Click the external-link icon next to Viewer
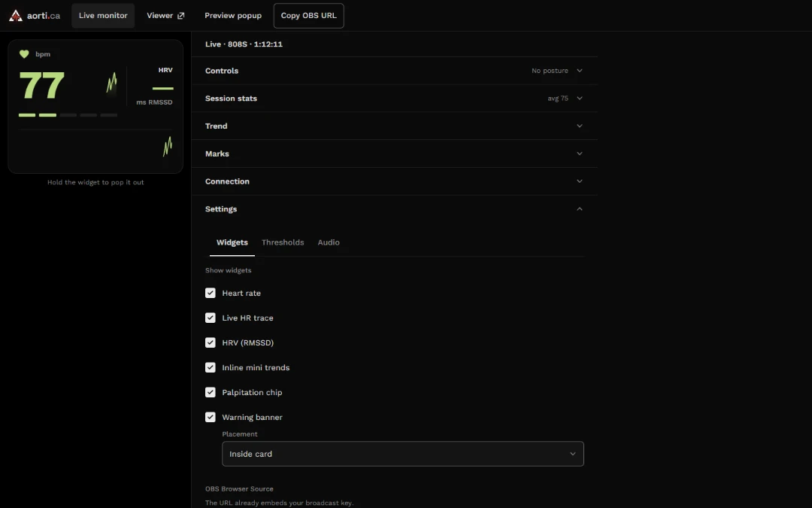 (180, 16)
